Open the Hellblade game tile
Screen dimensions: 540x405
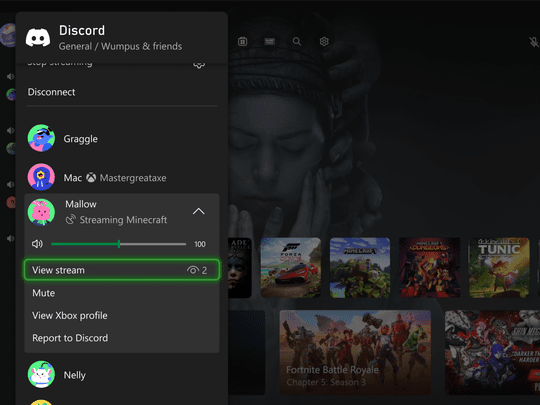(240, 268)
